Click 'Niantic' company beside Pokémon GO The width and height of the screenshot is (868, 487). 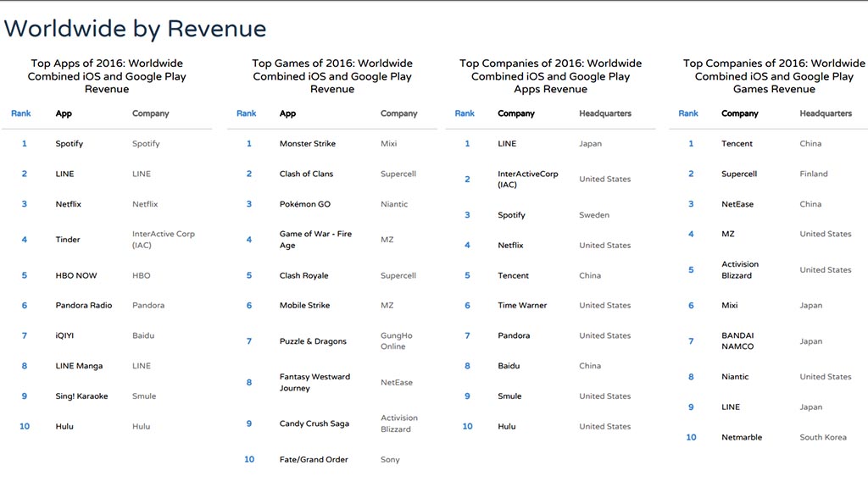394,204
